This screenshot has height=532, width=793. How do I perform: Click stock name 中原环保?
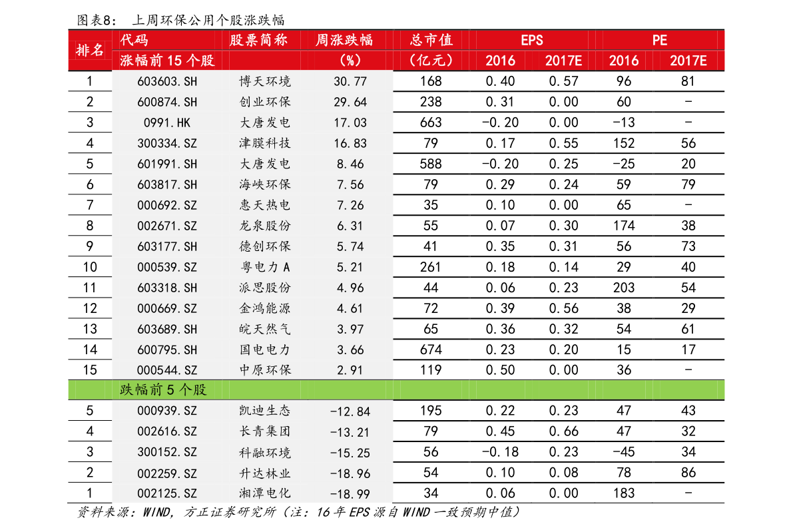265,370
